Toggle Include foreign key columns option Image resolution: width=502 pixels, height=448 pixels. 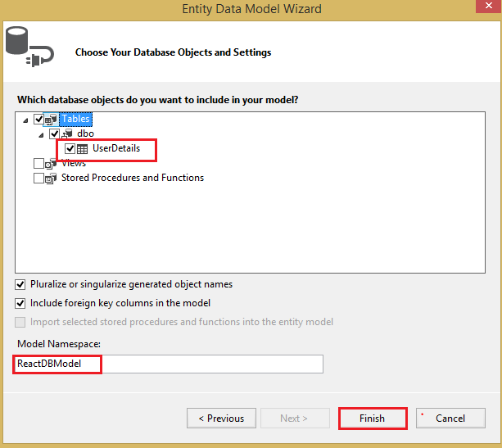click(x=20, y=303)
